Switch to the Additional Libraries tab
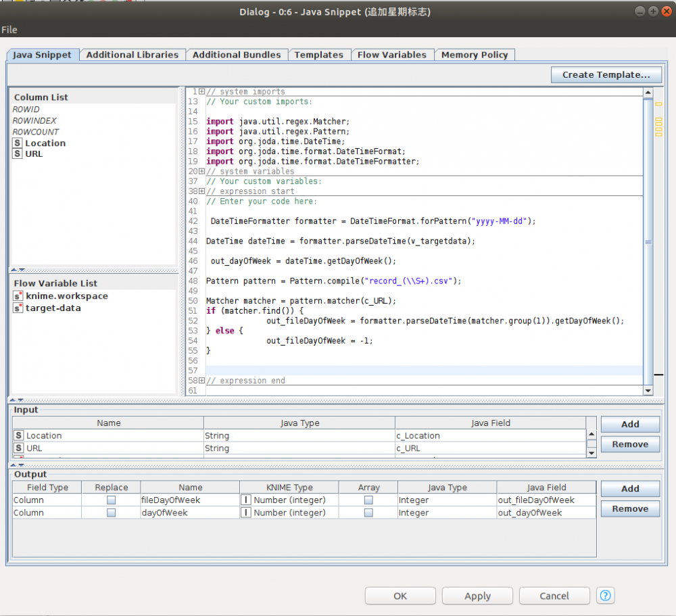This screenshot has height=616, width=676. 132,55
